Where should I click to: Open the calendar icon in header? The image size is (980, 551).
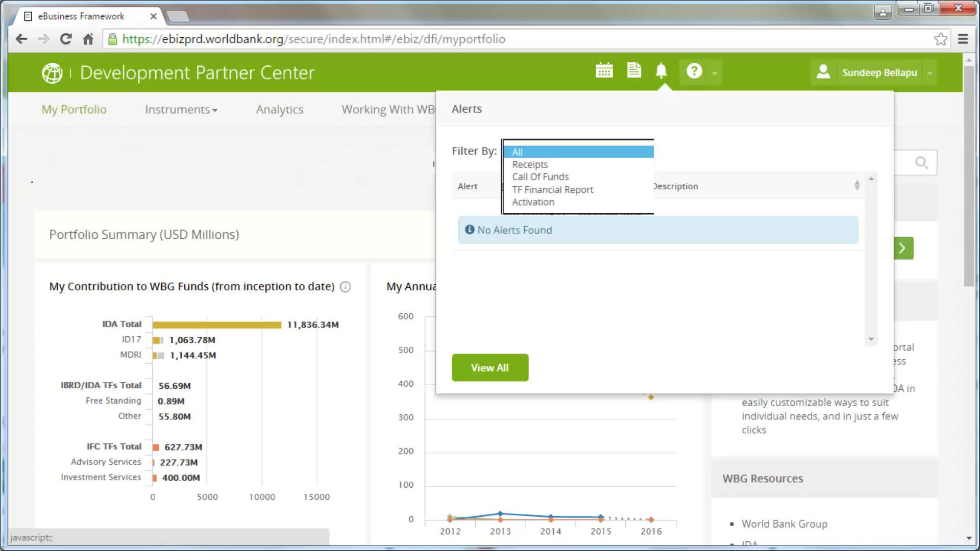604,70
